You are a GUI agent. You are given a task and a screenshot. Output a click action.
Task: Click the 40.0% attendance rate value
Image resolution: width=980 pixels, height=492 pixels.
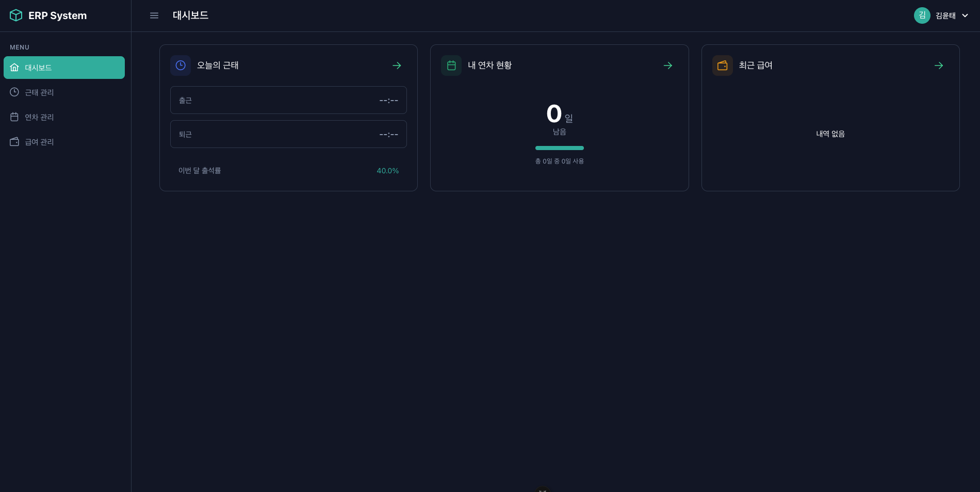click(x=388, y=171)
